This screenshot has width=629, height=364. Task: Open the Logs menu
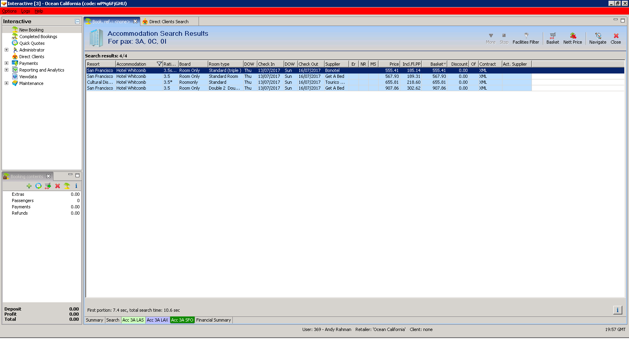click(x=26, y=11)
